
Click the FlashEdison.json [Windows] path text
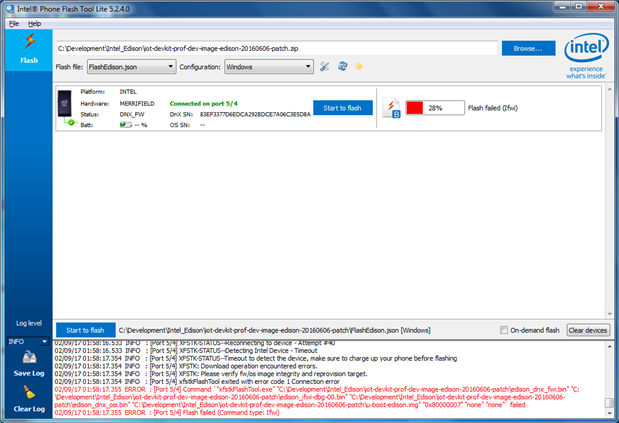tap(274, 330)
